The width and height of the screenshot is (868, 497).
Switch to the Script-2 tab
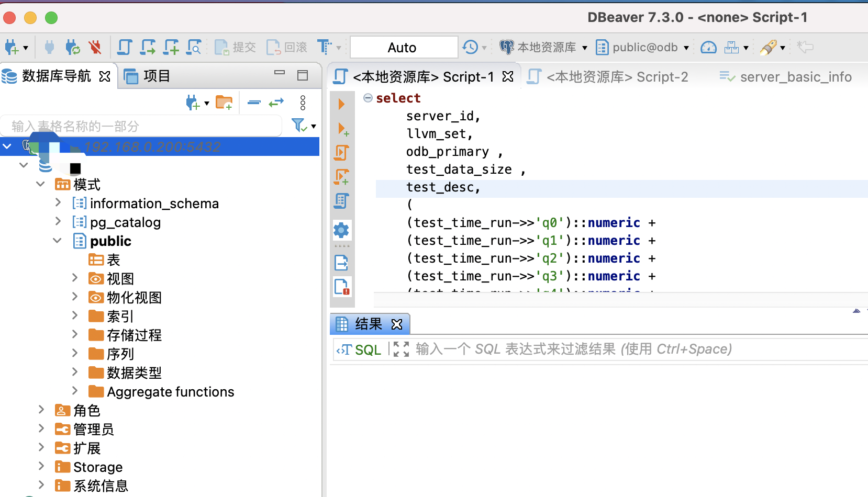pyautogui.click(x=618, y=76)
